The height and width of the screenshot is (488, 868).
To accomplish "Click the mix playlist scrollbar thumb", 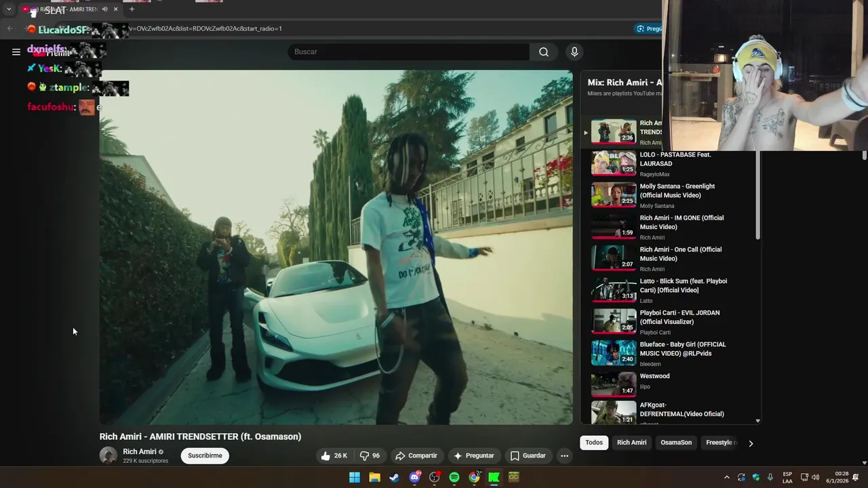I will click(757, 197).
